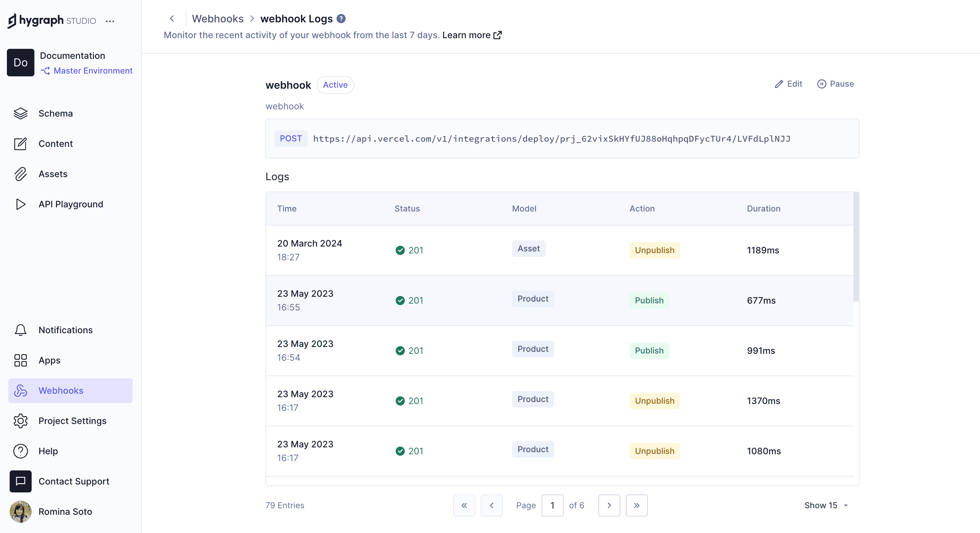This screenshot has height=533, width=980.
Task: Navigate to Webhooks via breadcrumb
Action: point(218,18)
